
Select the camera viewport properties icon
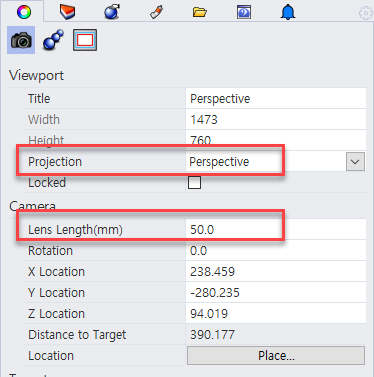[21, 40]
